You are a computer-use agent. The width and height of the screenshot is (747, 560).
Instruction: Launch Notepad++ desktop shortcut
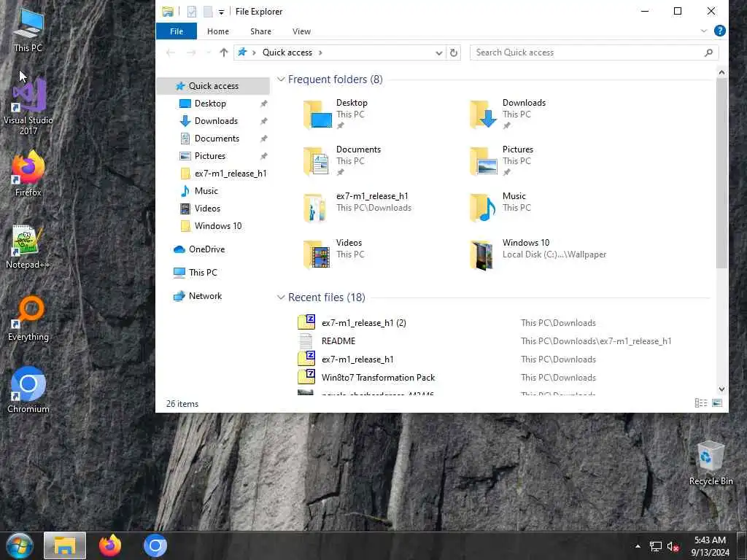[x=28, y=246]
